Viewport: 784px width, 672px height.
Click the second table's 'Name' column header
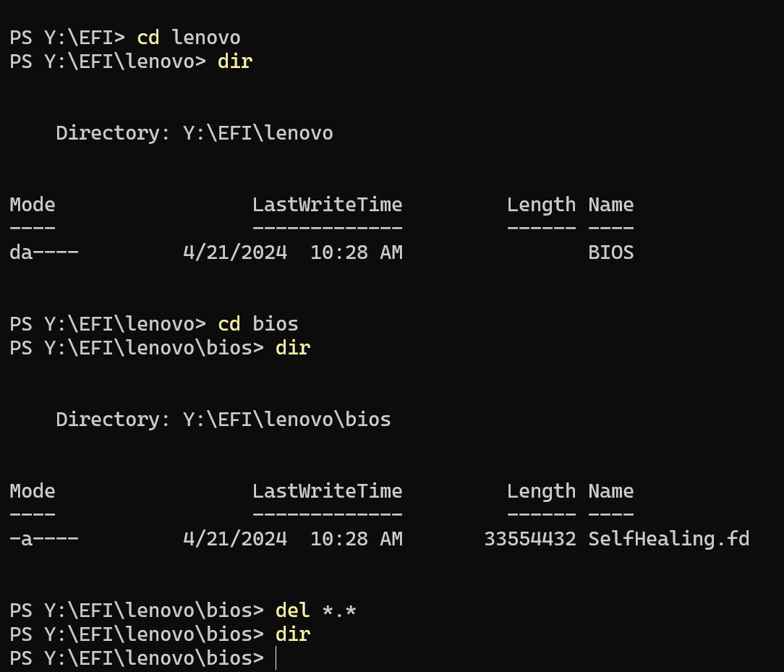pos(610,491)
